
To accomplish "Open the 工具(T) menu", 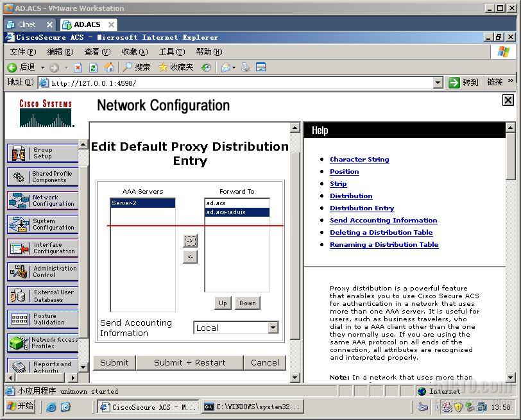I will point(172,52).
